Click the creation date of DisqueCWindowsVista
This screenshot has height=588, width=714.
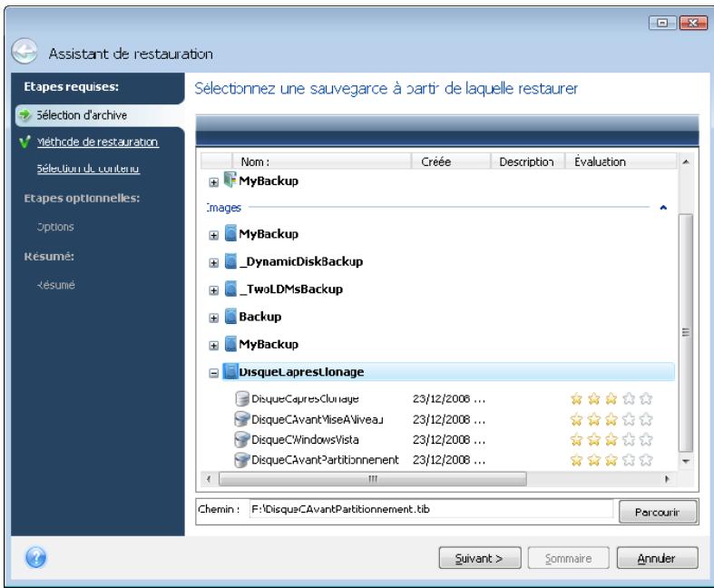[449, 440]
